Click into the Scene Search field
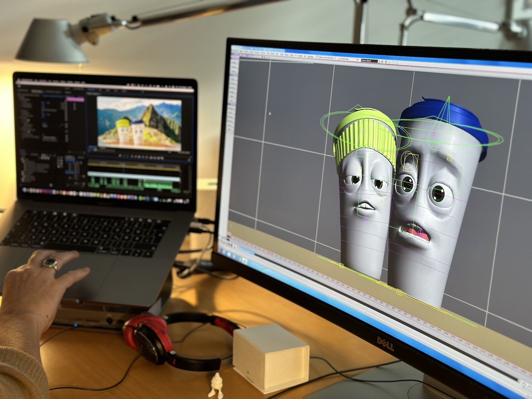 pyautogui.click(x=369, y=61)
